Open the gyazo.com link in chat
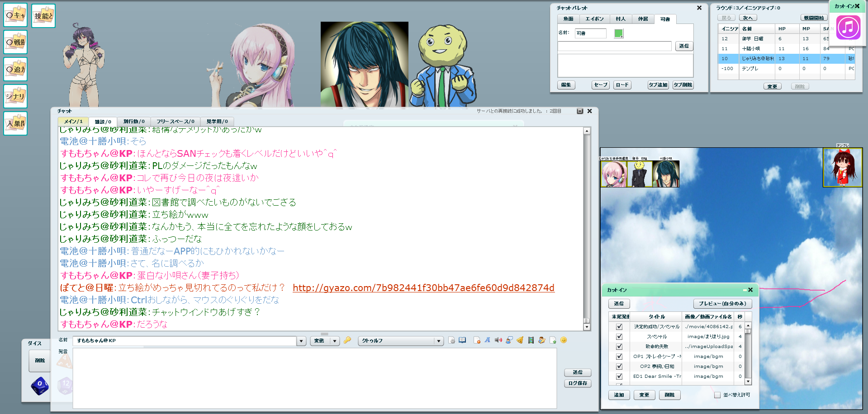Viewport: 868px width, 414px height. click(x=423, y=288)
